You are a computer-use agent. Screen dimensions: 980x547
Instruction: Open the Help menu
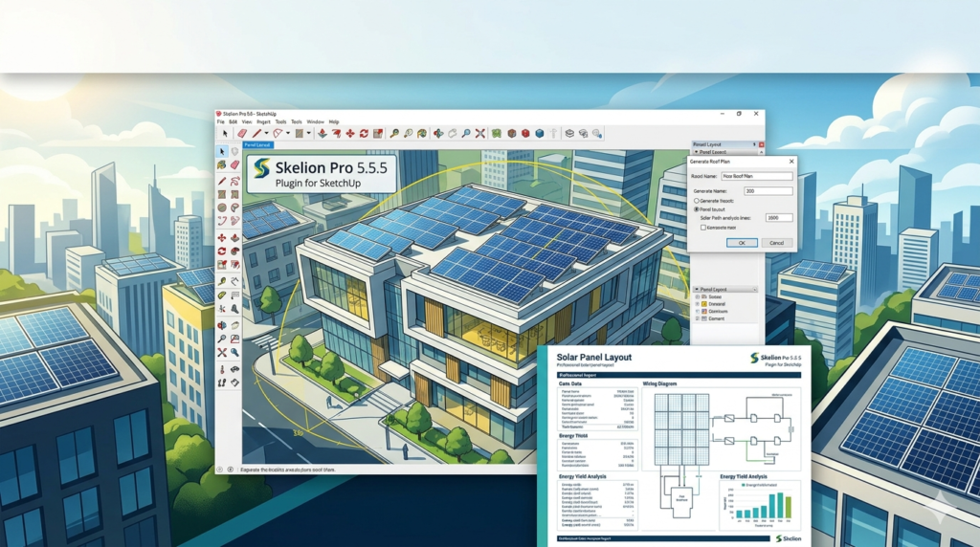click(334, 121)
